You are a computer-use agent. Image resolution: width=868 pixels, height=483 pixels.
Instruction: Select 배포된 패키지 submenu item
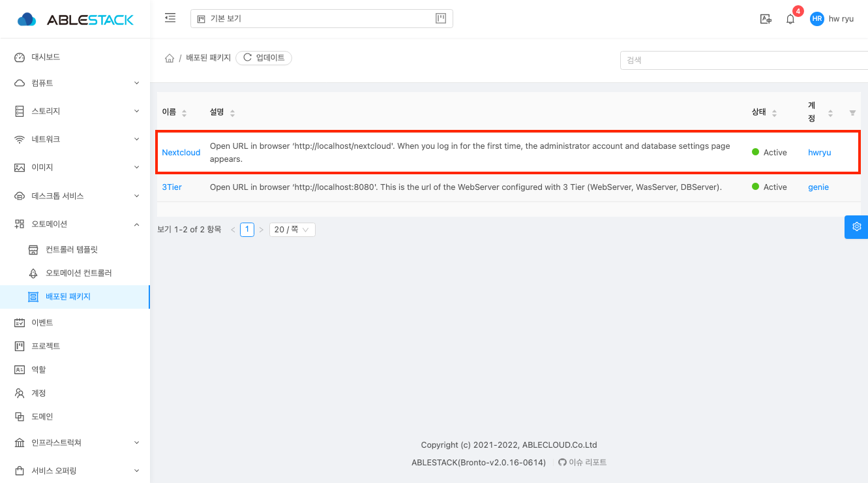pos(75,296)
